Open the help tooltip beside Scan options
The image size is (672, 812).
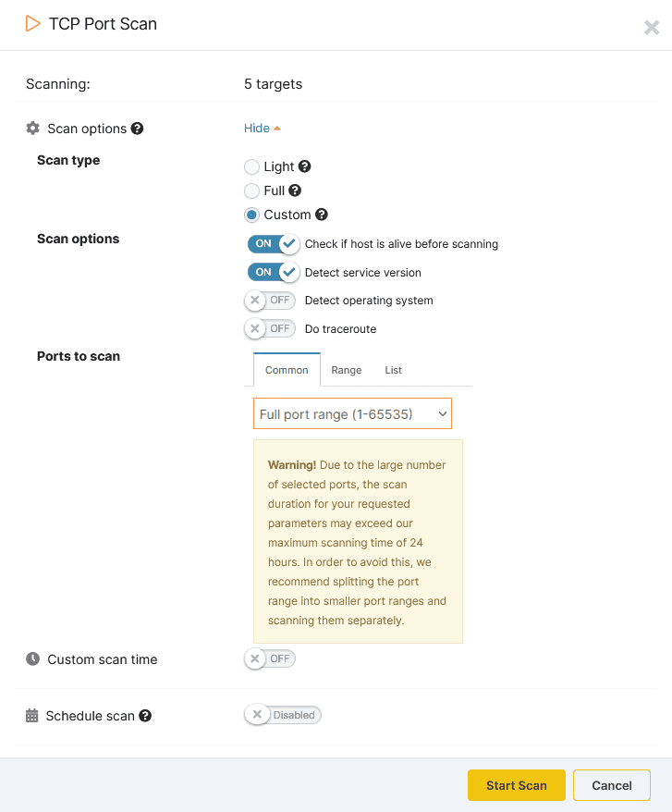(137, 129)
